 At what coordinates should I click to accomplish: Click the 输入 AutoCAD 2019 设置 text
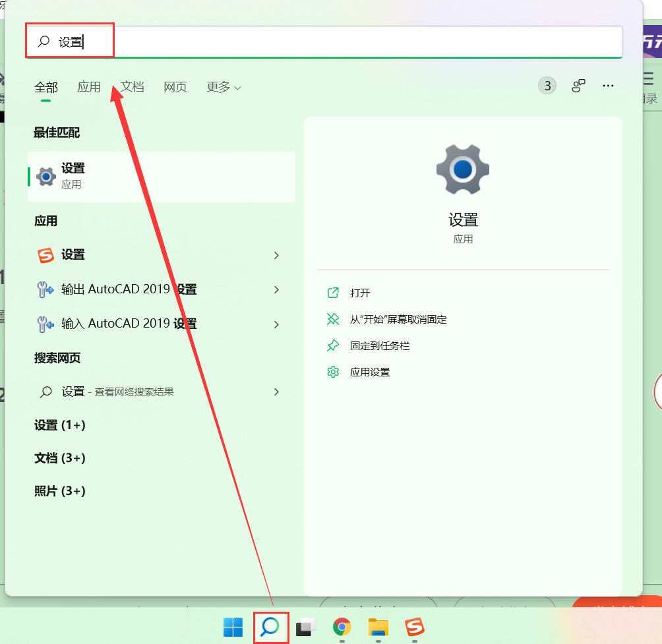129,324
